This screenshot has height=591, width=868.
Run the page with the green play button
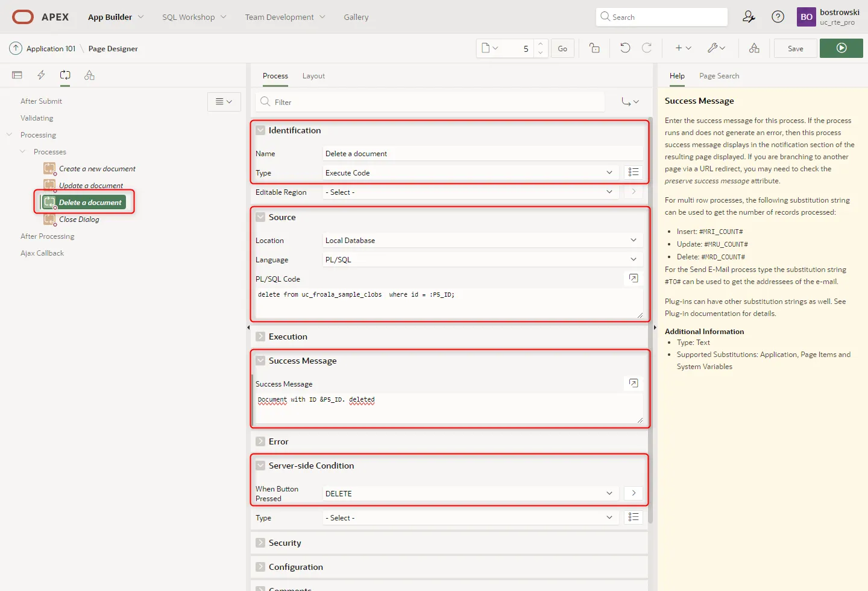coord(841,48)
